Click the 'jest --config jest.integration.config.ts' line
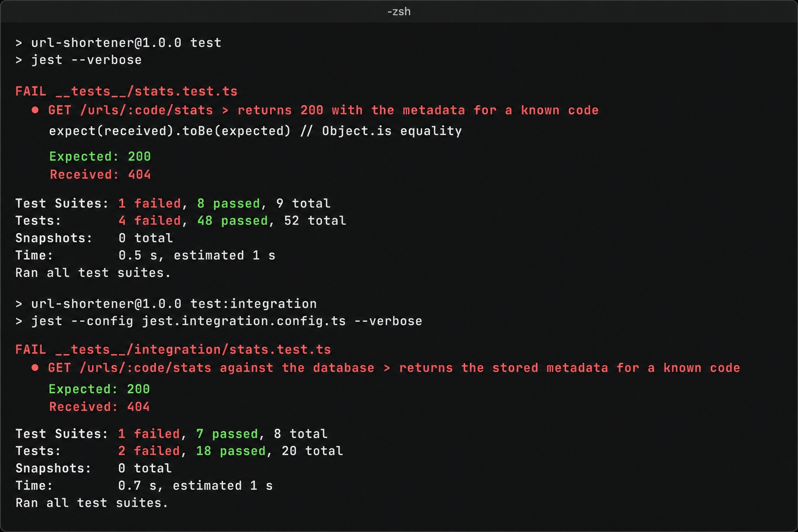798x532 pixels. tap(219, 321)
